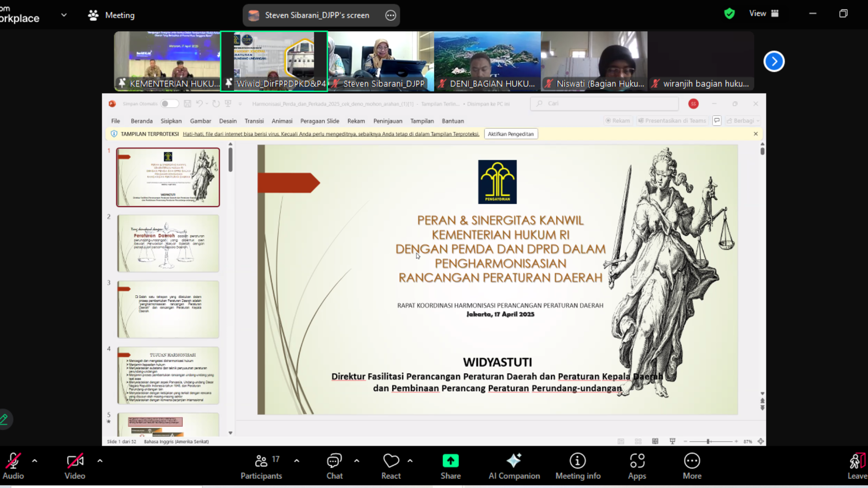Image resolution: width=868 pixels, height=488 pixels.
Task: Open the Berbagi share dropdown
Action: pos(743,121)
